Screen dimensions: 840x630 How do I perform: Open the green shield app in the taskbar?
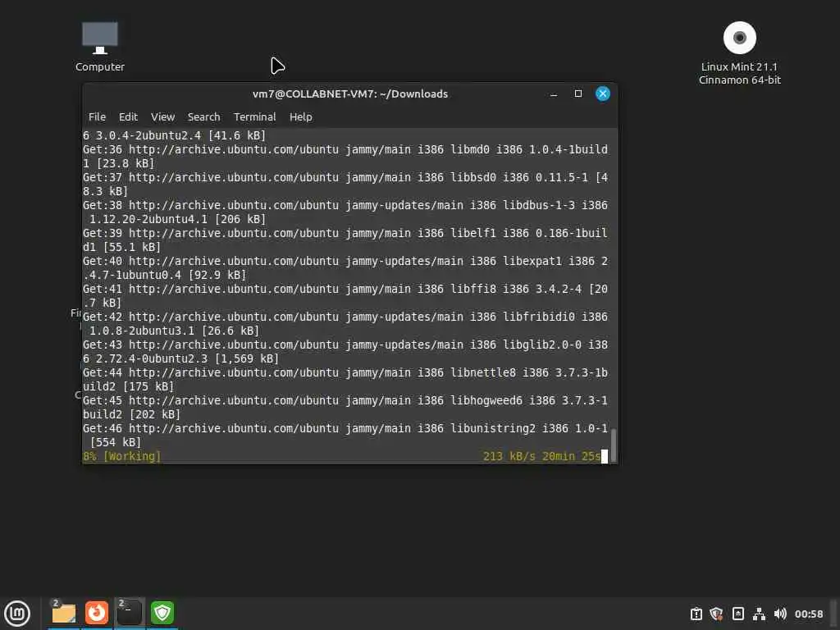coord(162,613)
